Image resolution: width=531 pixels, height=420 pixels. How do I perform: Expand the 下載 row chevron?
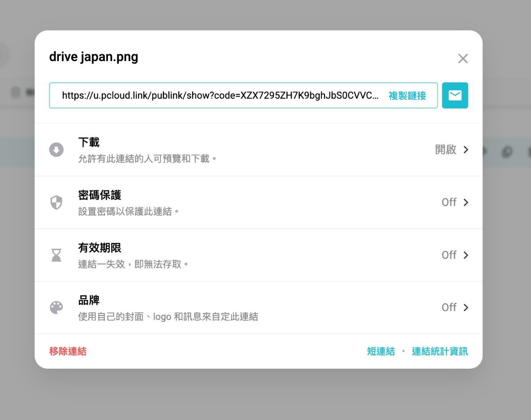click(466, 150)
